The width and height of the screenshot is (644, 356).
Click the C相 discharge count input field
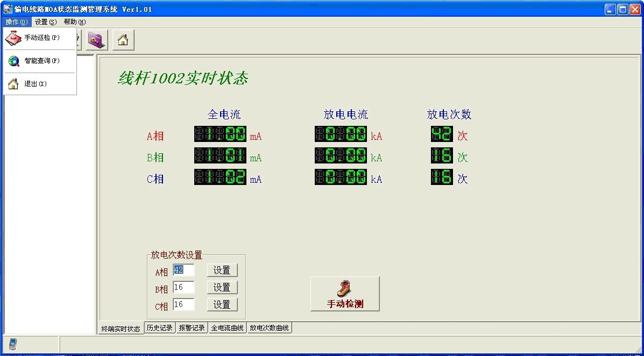183,304
